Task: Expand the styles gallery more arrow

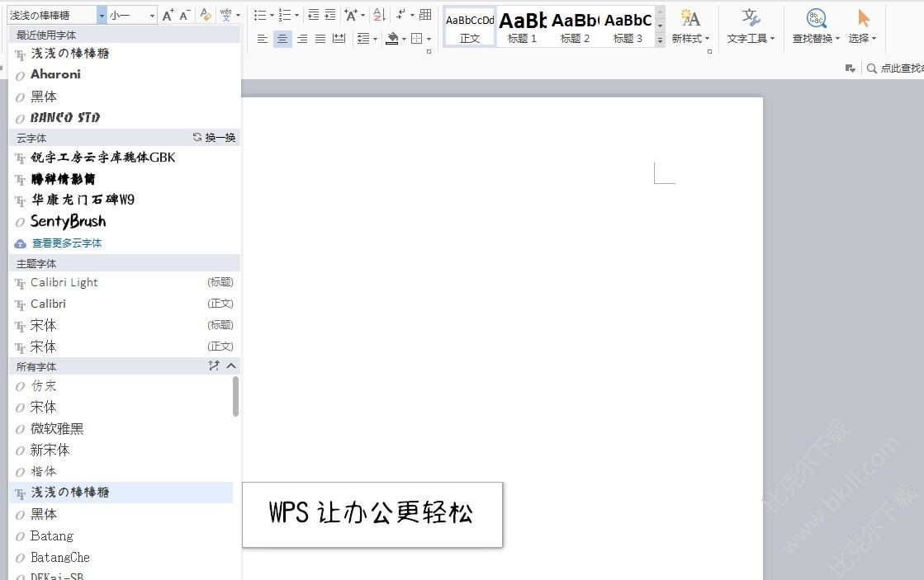Action: tap(660, 40)
